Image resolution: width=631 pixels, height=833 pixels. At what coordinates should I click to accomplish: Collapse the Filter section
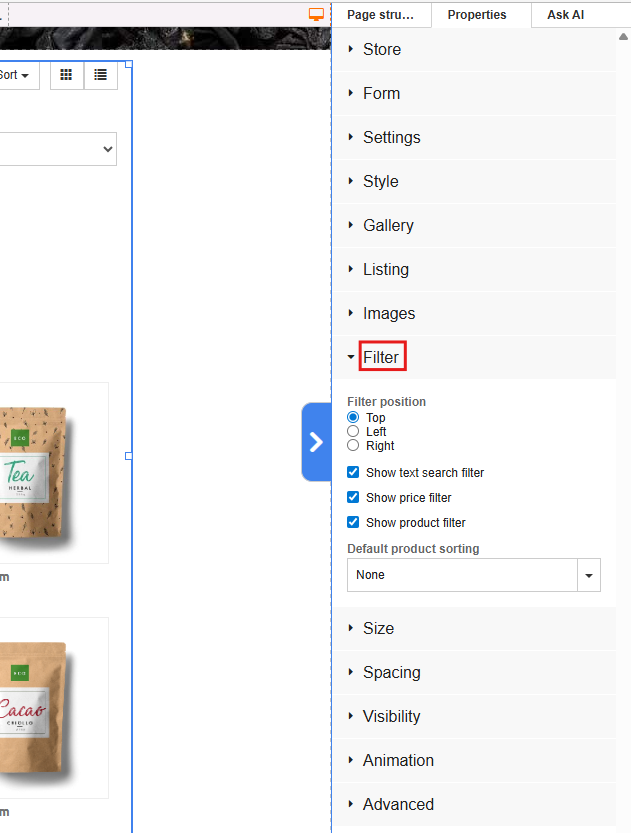(381, 357)
